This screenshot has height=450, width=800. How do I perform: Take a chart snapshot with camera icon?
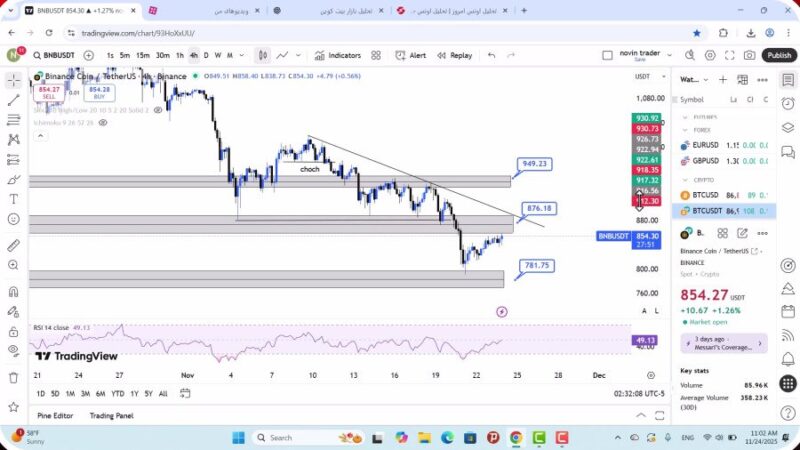point(749,56)
